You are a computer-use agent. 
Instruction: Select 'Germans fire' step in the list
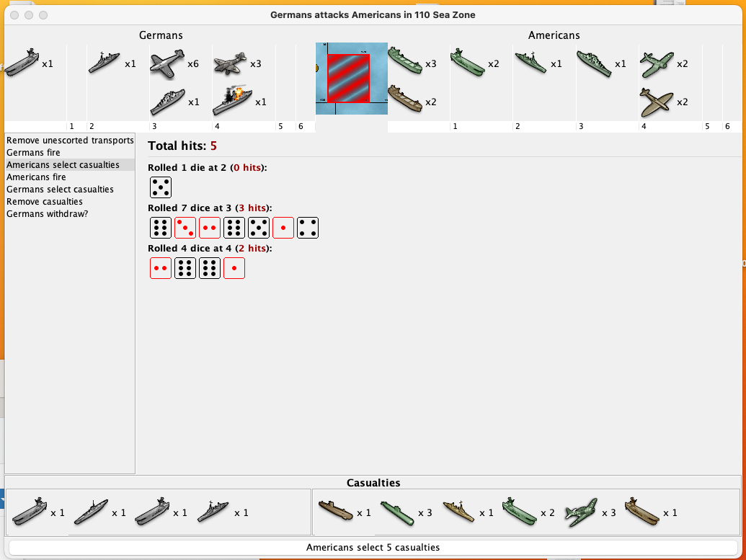33,153
